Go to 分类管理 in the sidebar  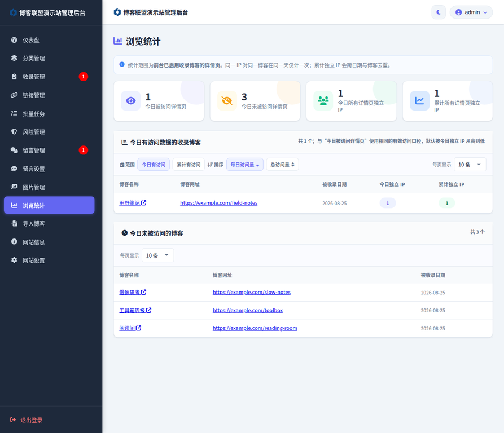coord(49,59)
